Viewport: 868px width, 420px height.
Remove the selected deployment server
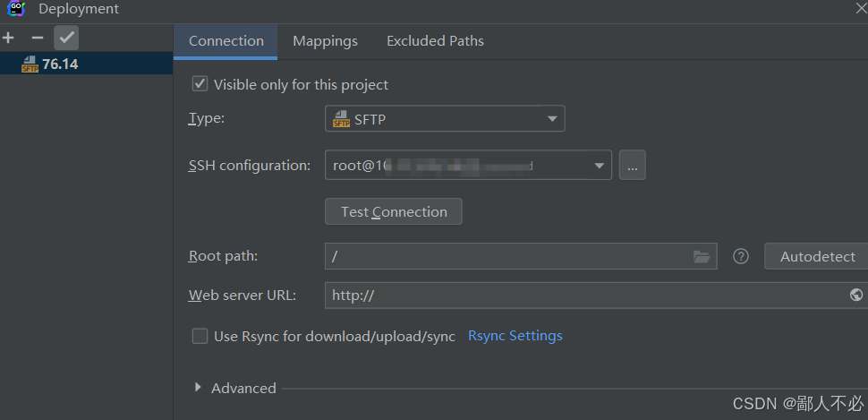click(x=37, y=38)
